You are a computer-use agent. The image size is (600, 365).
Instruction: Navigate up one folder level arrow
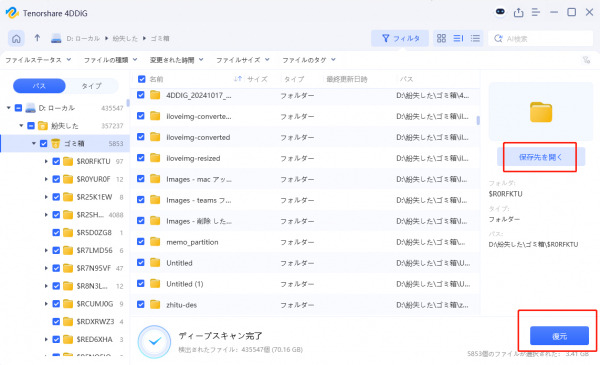tap(37, 38)
